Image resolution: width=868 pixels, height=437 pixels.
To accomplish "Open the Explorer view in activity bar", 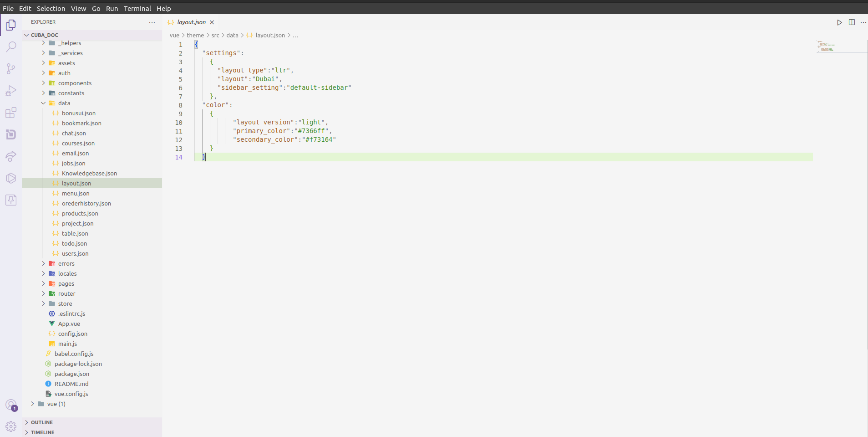I will coord(11,25).
